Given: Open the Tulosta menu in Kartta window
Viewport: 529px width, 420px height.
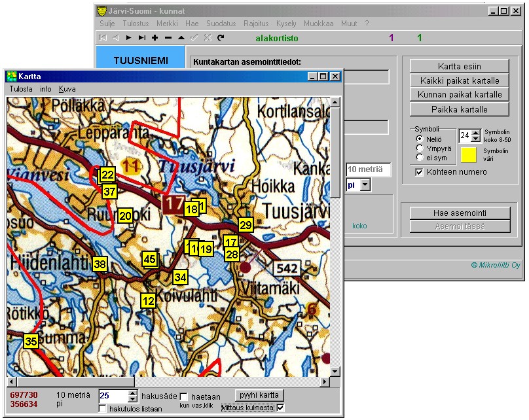Looking at the screenshot, I should 20,88.
